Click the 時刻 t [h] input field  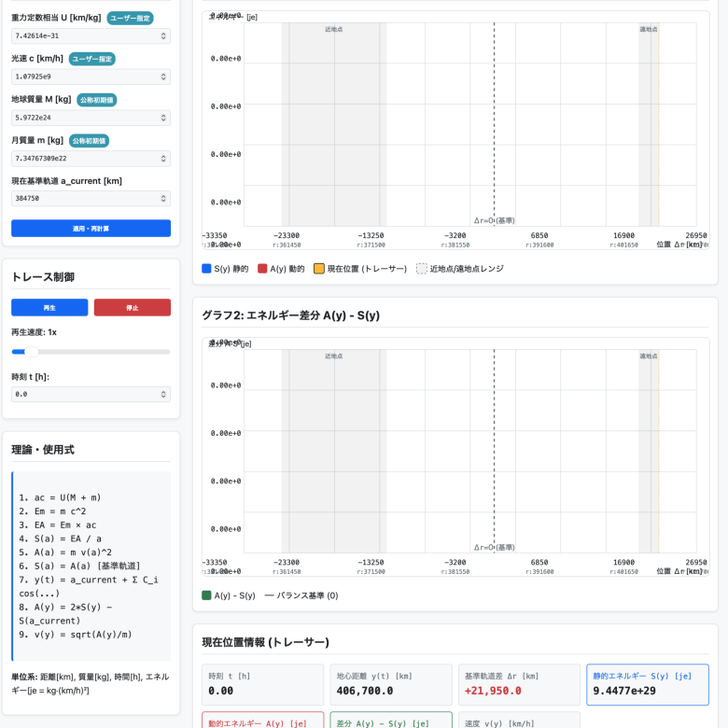pos(84,395)
